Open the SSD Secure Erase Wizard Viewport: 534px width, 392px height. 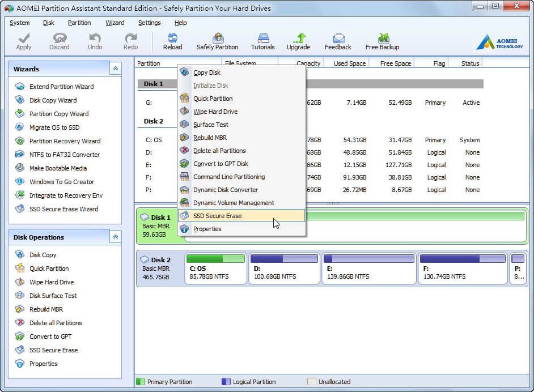coord(63,209)
